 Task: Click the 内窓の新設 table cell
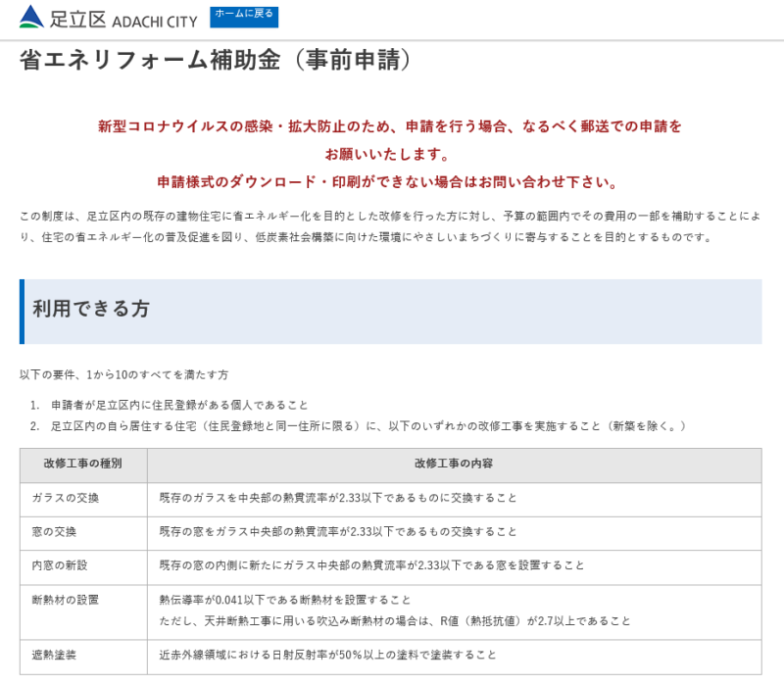coord(83,567)
